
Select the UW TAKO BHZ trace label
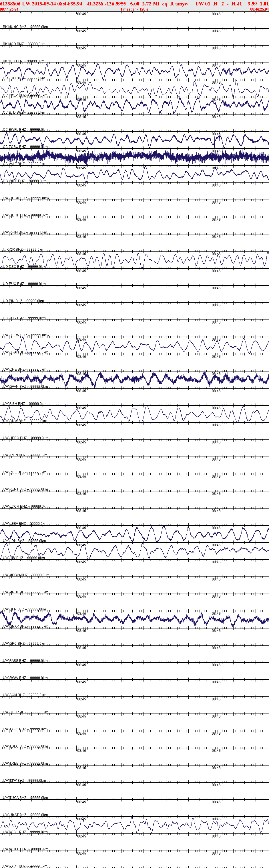point(25,729)
